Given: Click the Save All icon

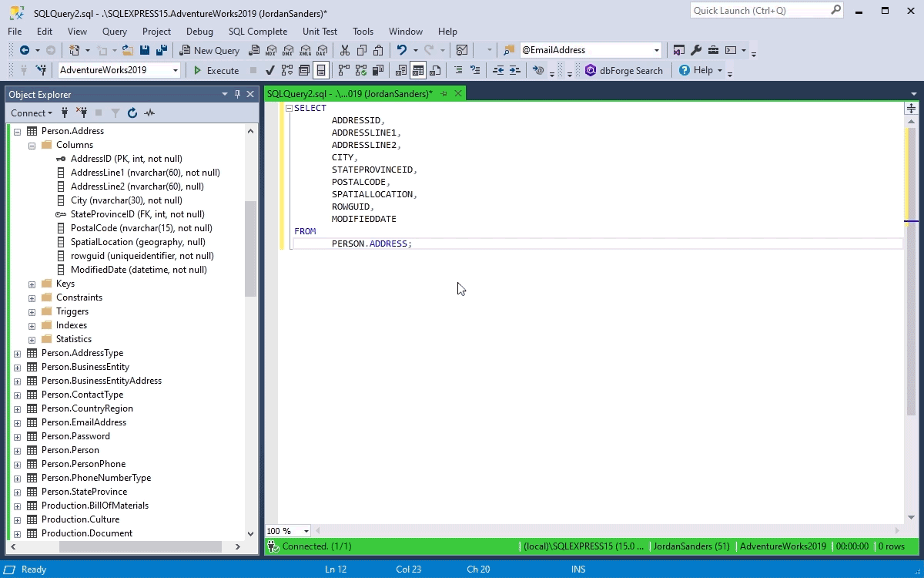Looking at the screenshot, I should (162, 50).
